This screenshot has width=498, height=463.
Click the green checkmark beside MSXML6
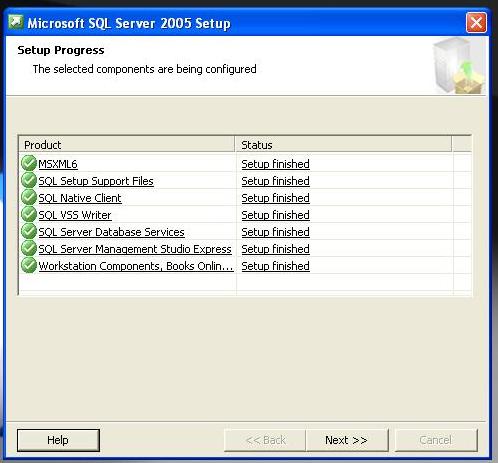click(29, 163)
